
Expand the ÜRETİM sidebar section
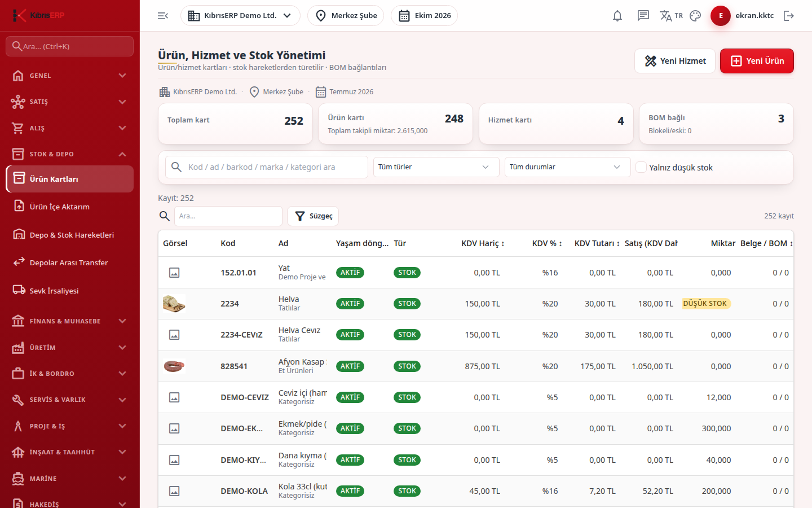[x=70, y=348]
